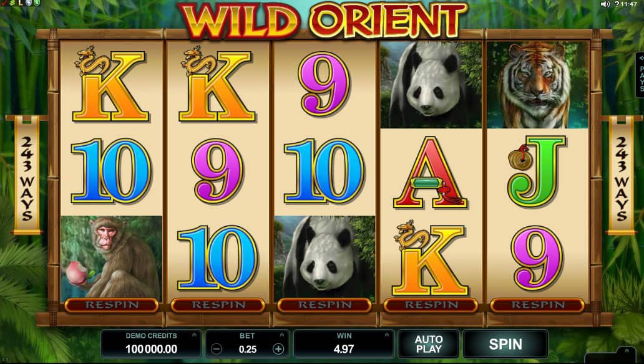Image resolution: width=644 pixels, height=364 pixels.
Task: Respin the first reel
Action: coord(111,305)
